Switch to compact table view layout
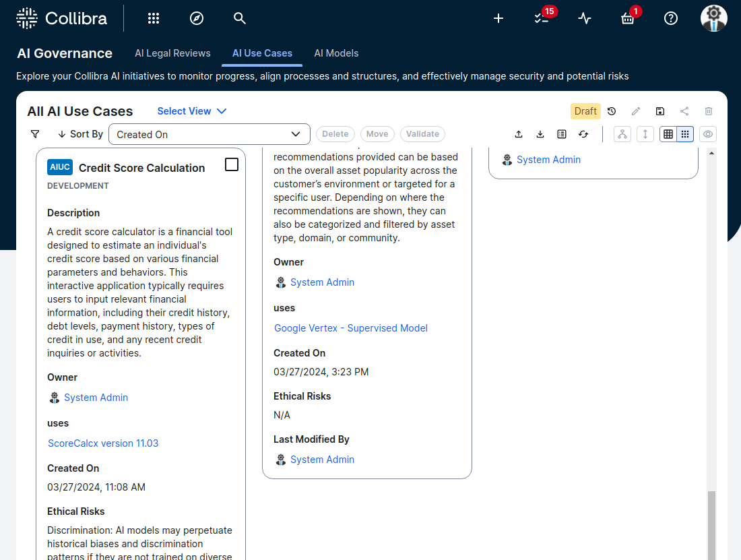The height and width of the screenshot is (560, 741). 668,133
